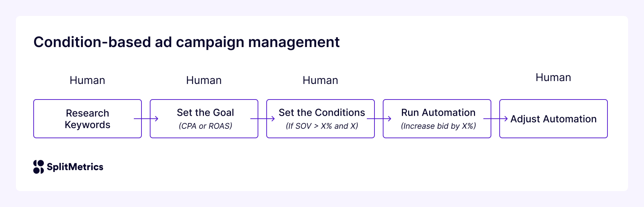644x207 pixels.
Task: Click the Human label above Research Keywords
Action: pyautogui.click(x=87, y=80)
